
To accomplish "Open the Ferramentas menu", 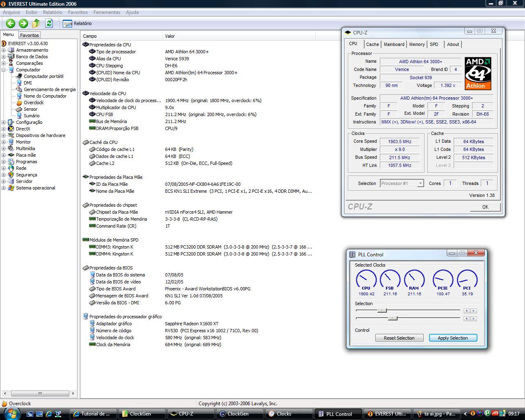I will [107, 12].
